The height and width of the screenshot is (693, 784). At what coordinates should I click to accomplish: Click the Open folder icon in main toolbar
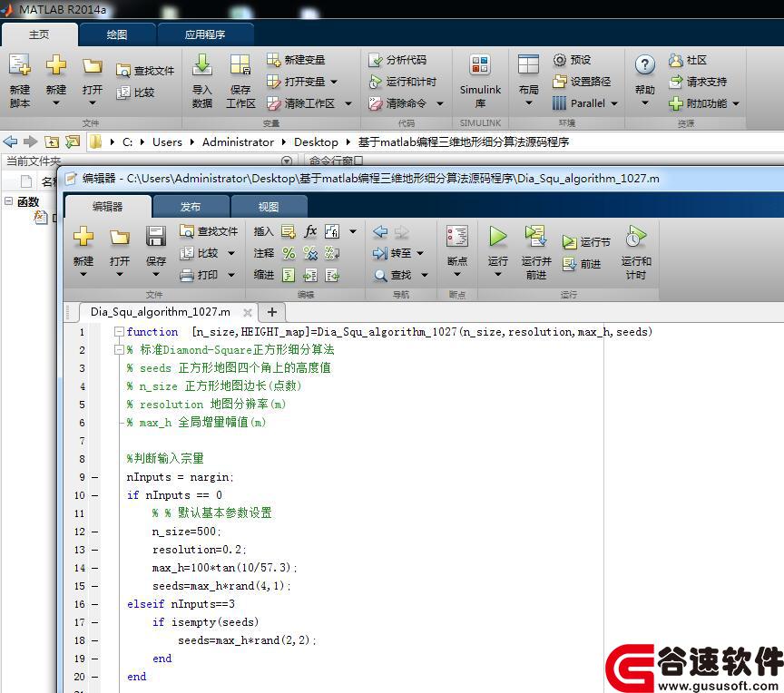point(93,66)
